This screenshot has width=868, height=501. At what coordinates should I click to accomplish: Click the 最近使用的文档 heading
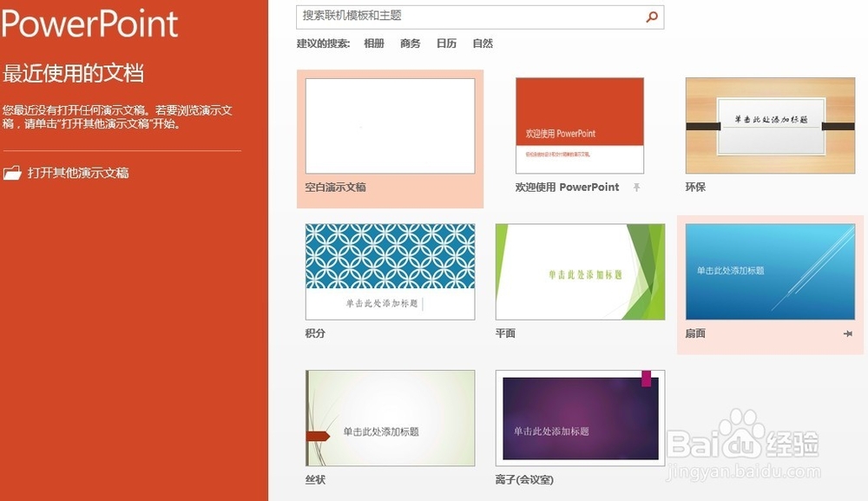[73, 73]
